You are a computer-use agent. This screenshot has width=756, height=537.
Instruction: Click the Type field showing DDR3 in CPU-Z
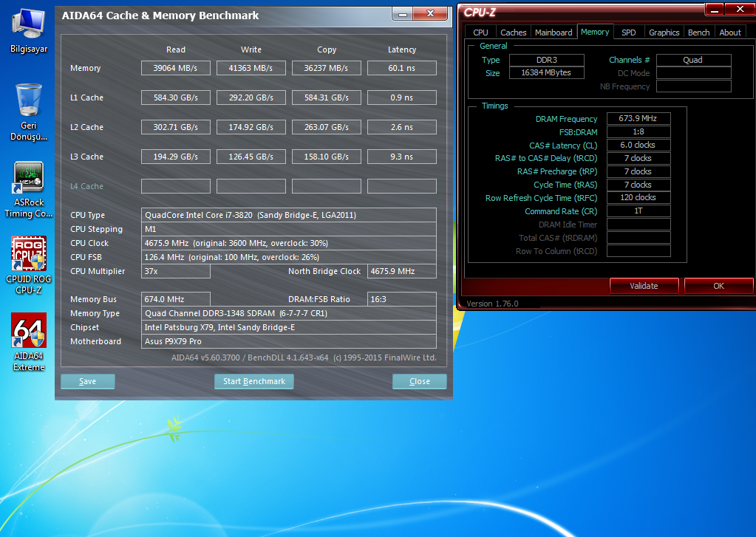pos(547,60)
